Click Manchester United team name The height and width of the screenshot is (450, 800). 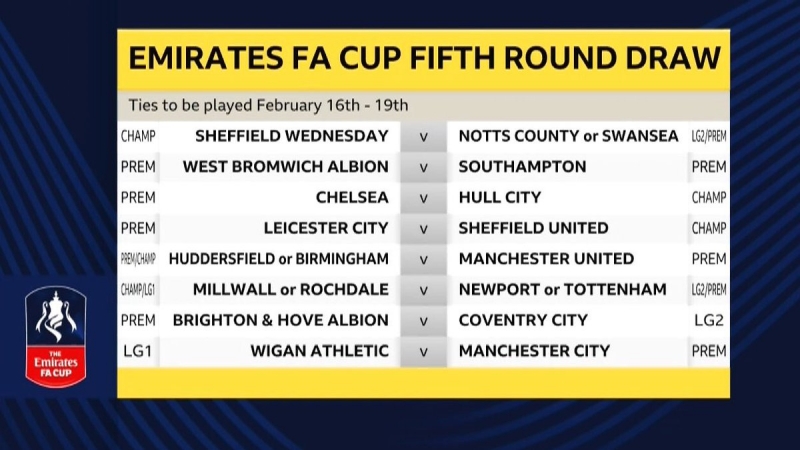pyautogui.click(x=546, y=259)
